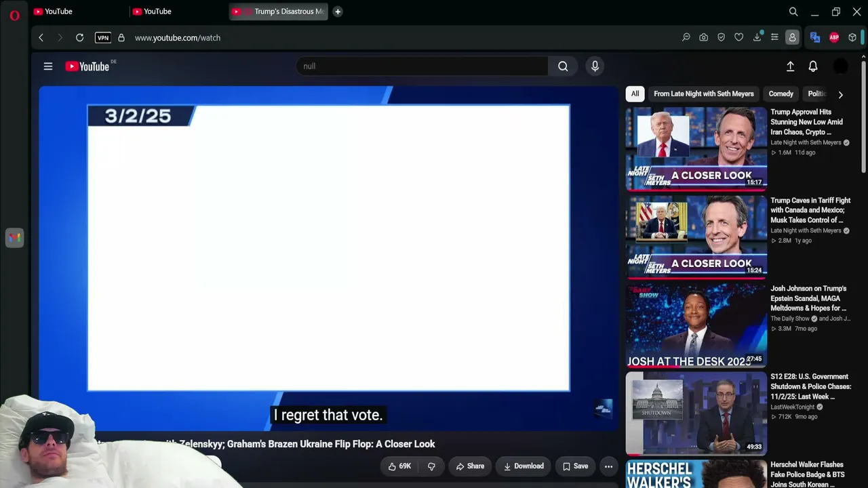The image size is (868, 488).
Task: Open the YouTube notifications bell
Action: (813, 66)
